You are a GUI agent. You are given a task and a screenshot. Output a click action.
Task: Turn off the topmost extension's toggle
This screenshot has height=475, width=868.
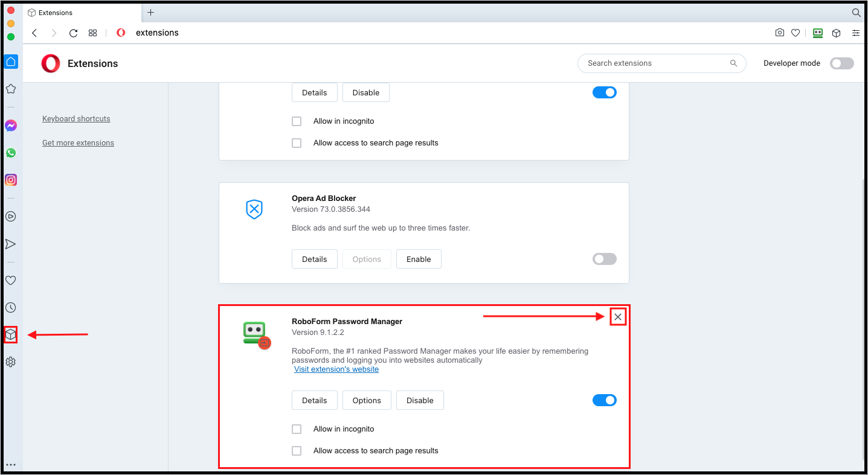605,92
